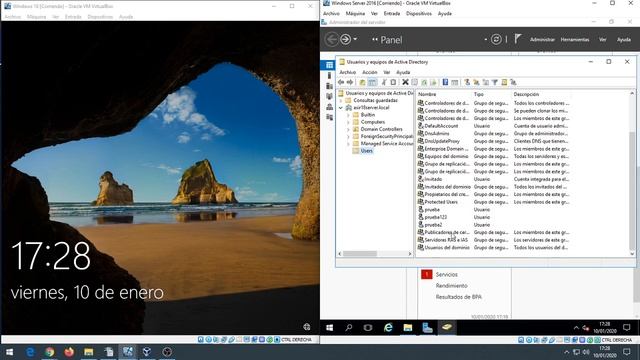Click the Server Manager back navigation arrow

[x=331, y=39]
